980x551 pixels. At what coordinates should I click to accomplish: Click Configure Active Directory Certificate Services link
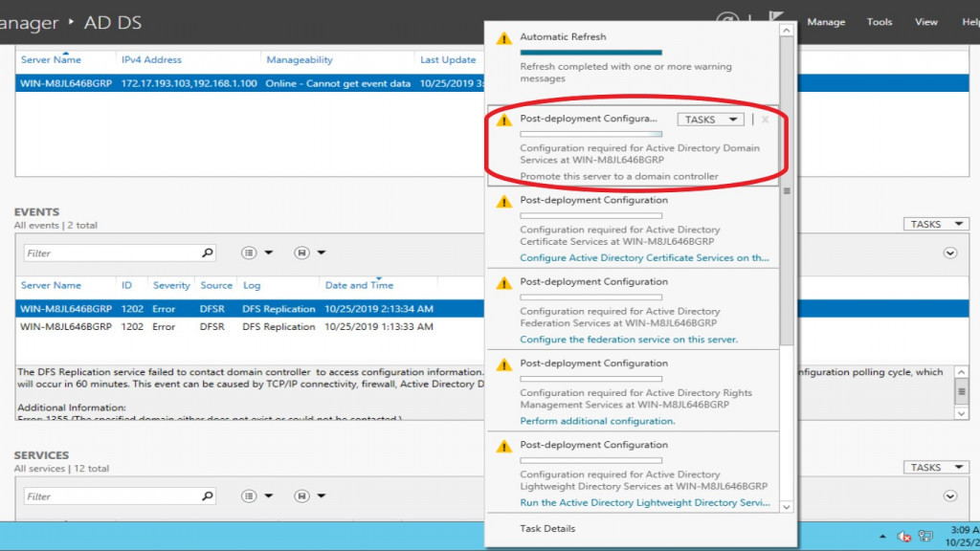pyautogui.click(x=644, y=258)
